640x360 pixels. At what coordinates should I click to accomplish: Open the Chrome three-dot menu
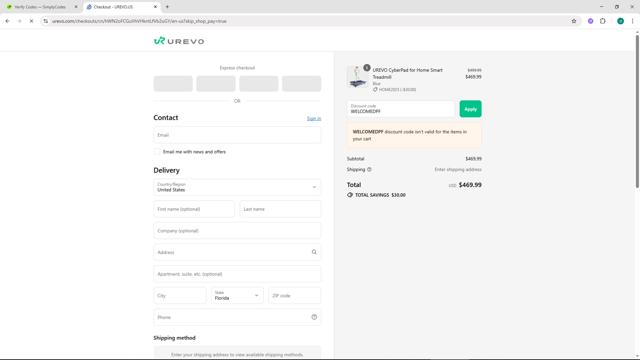tap(632, 21)
